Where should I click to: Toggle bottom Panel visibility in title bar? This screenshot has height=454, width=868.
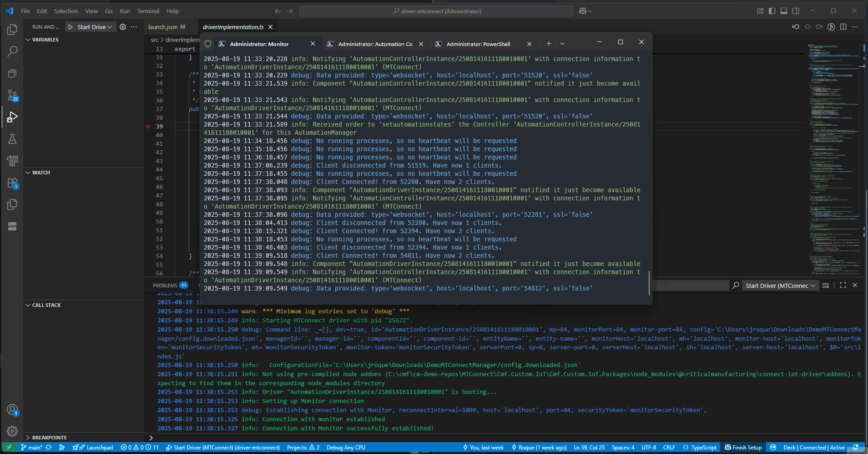784,11
